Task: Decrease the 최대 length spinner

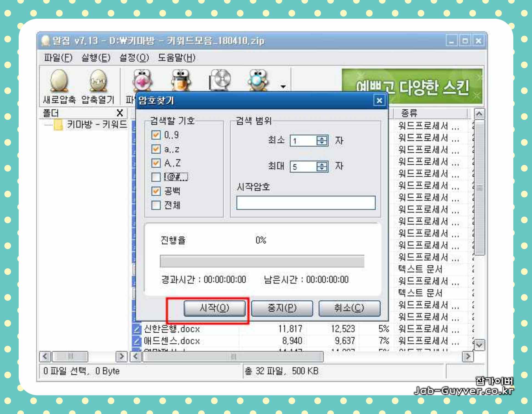Action: [322, 169]
